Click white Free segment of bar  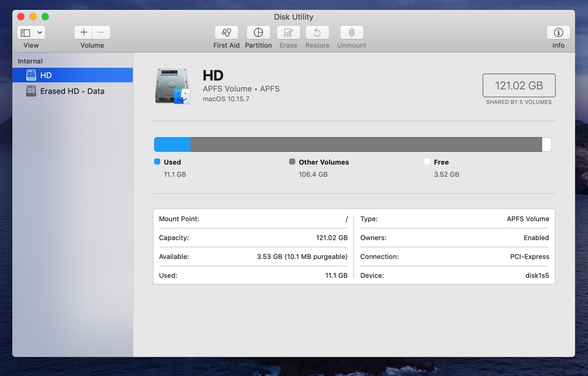[547, 144]
